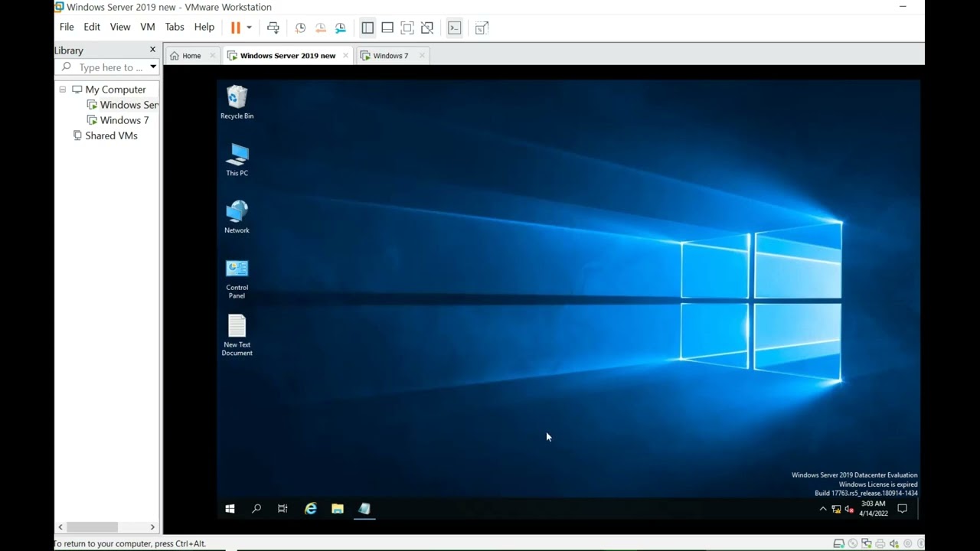
Task: Open the File menu
Action: coord(67,27)
